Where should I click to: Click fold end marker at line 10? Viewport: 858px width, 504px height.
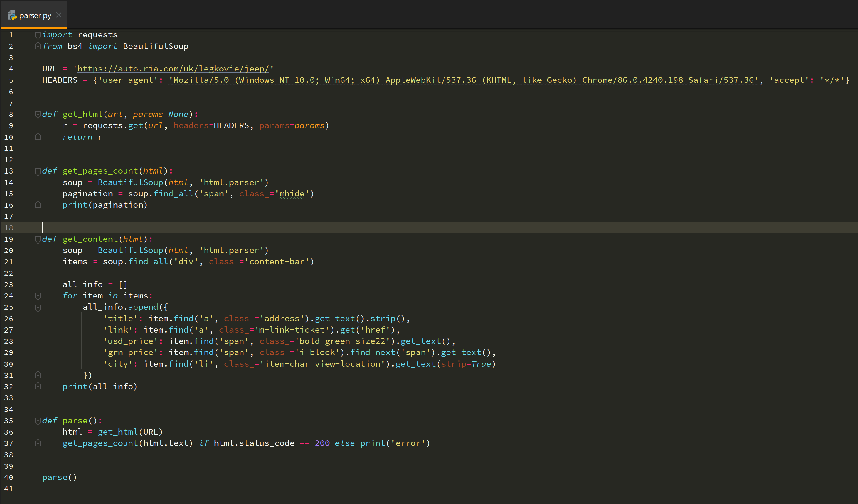point(38,137)
